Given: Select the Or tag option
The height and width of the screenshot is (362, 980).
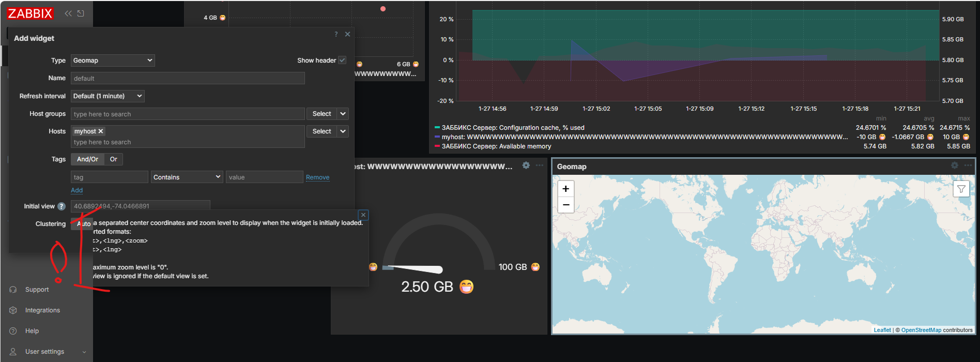Looking at the screenshot, I should 114,159.
